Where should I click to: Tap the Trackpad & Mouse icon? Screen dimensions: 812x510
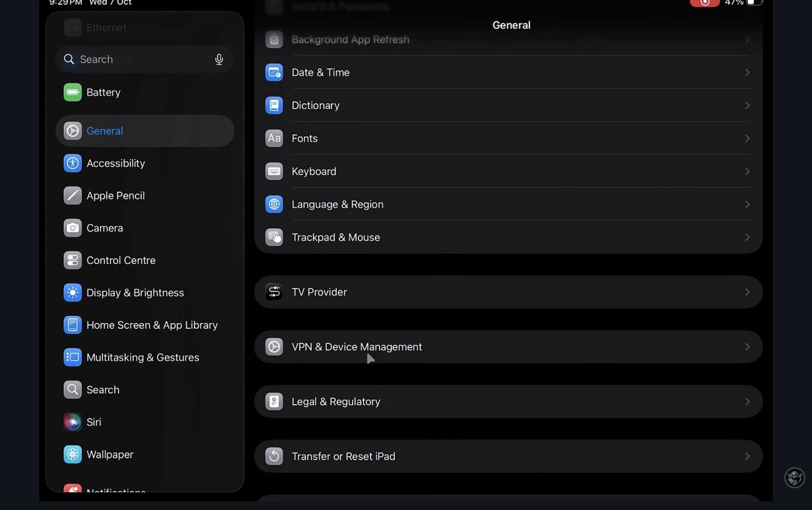(274, 237)
